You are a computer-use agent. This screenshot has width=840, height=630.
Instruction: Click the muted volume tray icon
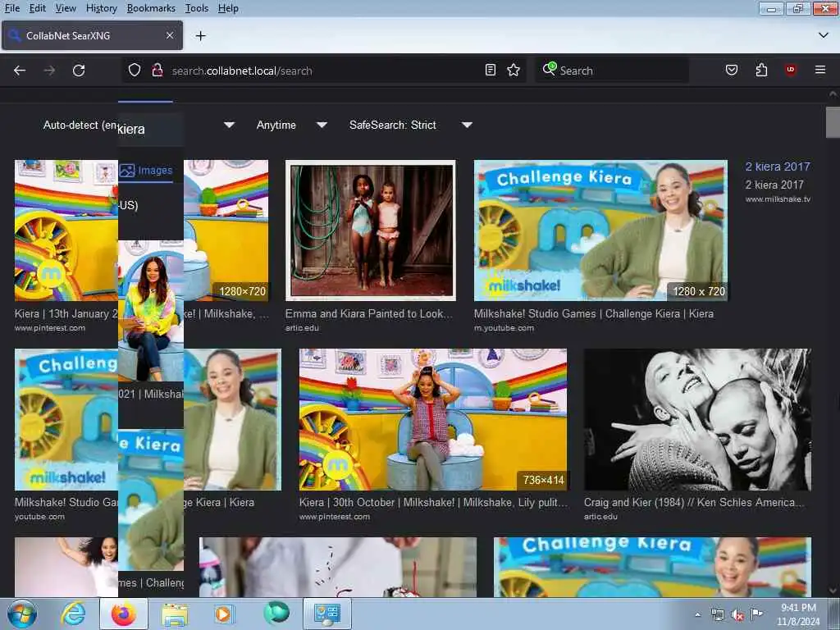point(737,615)
